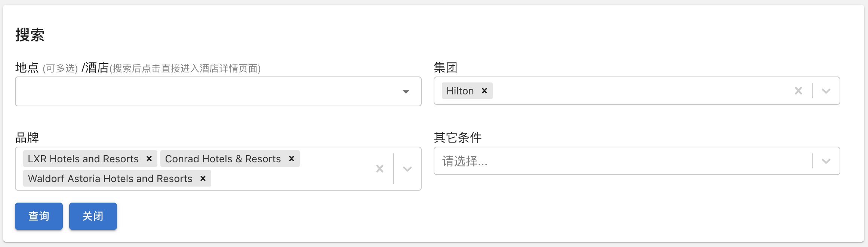Image resolution: width=868 pixels, height=247 pixels.
Task: Click the Conrad Hotels & Resorts label
Action: pos(223,159)
